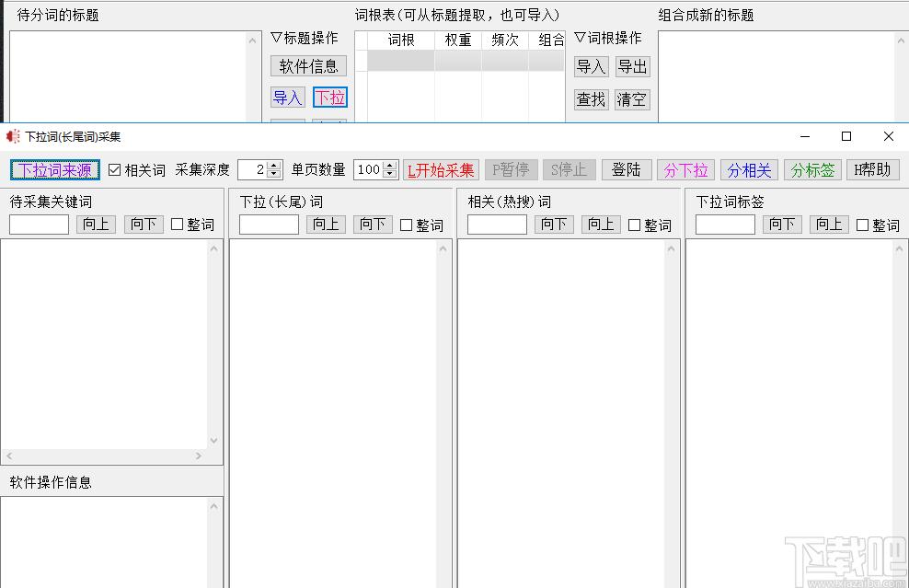
Task: Click 导入 under 词根操作
Action: tap(592, 66)
